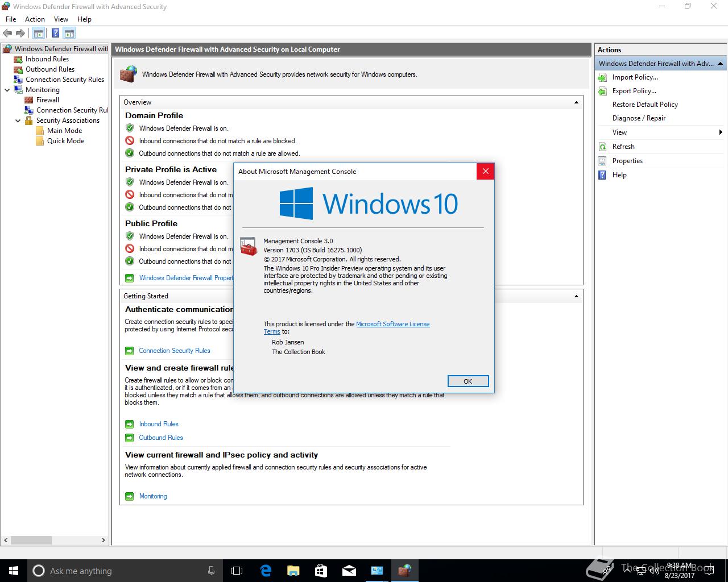Click the Refresh icon in Actions pane
The width and height of the screenshot is (728, 582).
pos(603,147)
